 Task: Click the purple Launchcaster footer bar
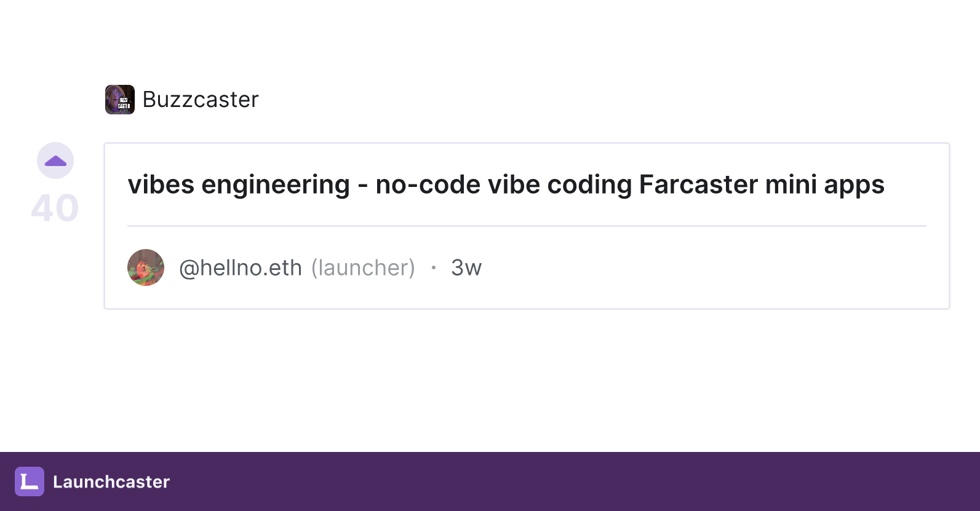[490, 481]
